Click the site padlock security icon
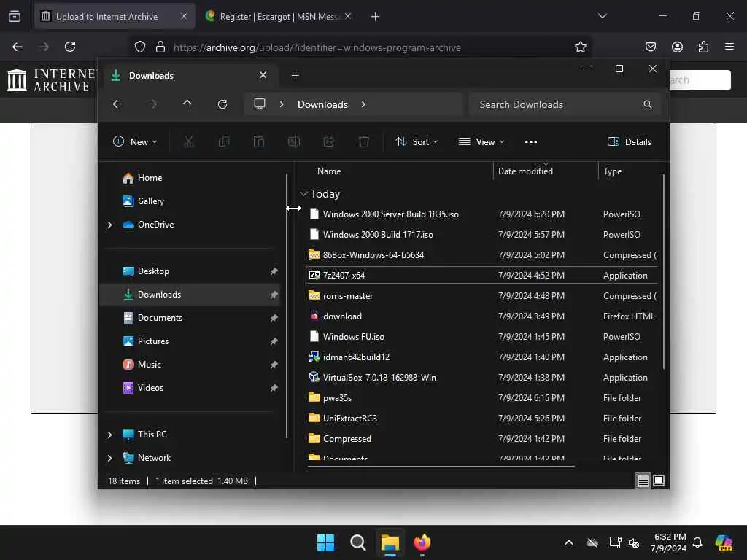The image size is (747, 560). [160, 47]
